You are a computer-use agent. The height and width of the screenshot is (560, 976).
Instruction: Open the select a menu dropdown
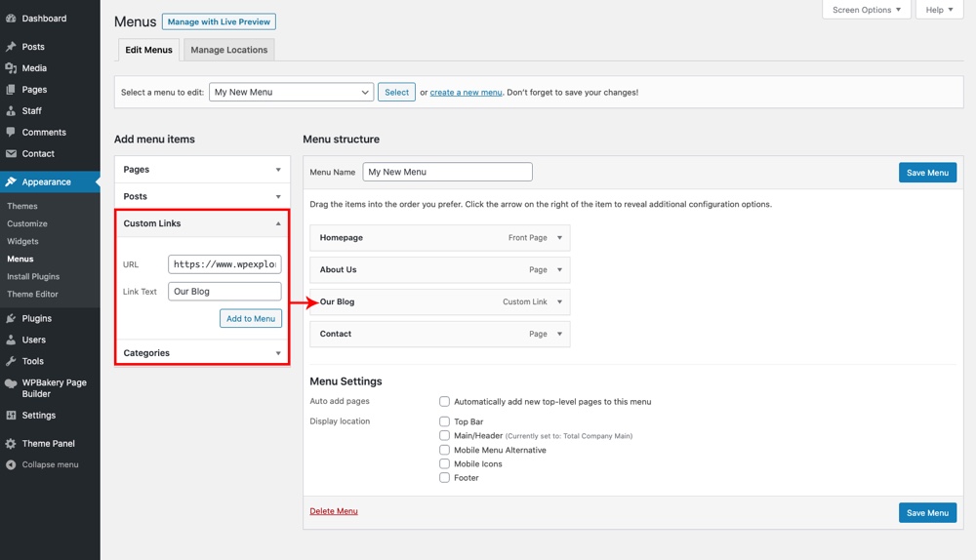[x=291, y=92]
